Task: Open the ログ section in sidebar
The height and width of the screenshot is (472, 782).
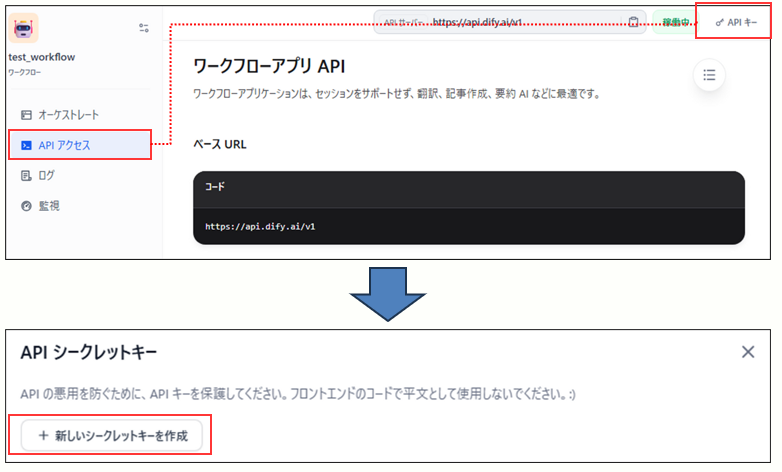Action: point(46,175)
